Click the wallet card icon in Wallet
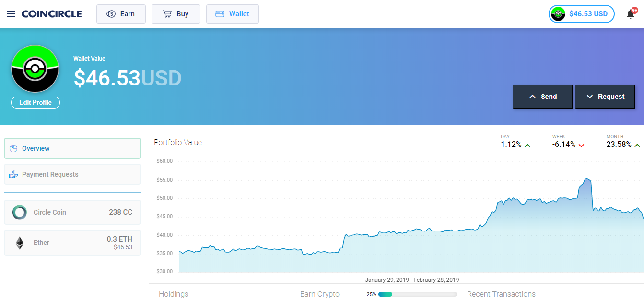 pos(220,14)
